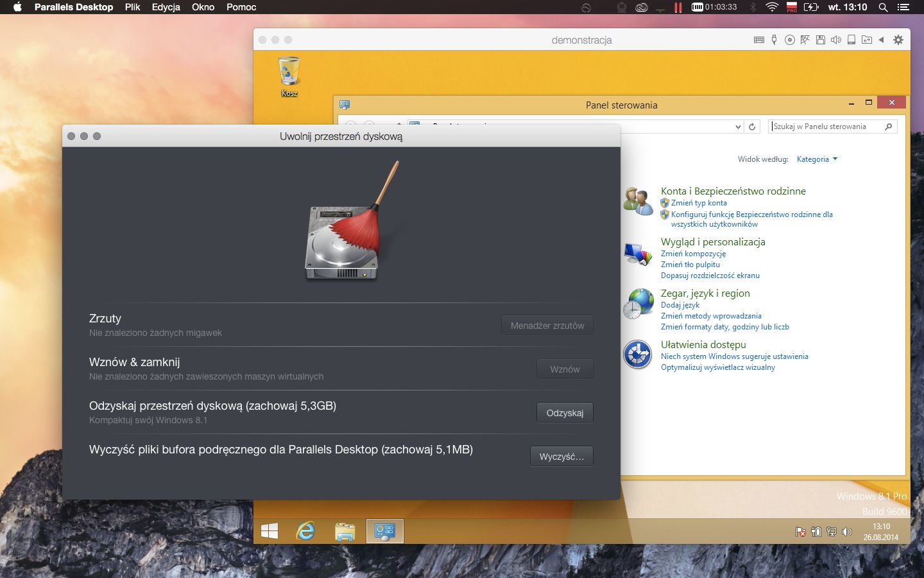Click the Windows power battery tray icon
Screen dimensions: 924x578
pyautogui.click(x=816, y=532)
